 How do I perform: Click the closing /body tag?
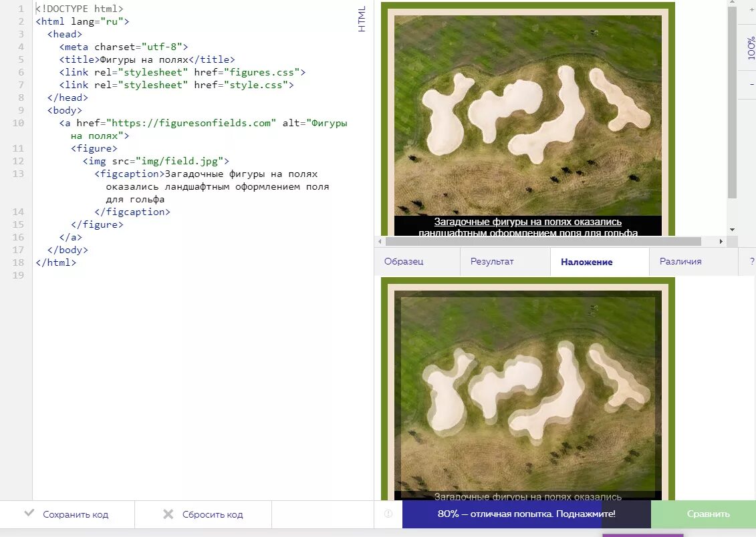[x=68, y=250]
